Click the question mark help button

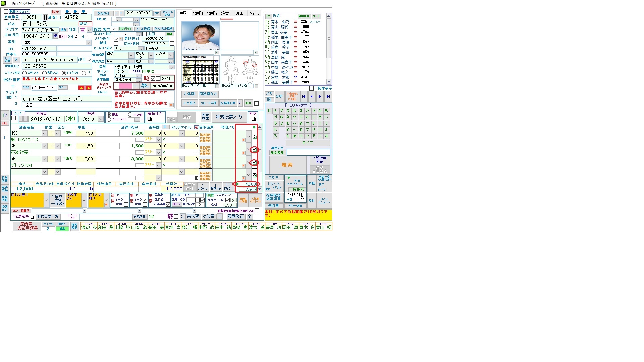click(240, 103)
